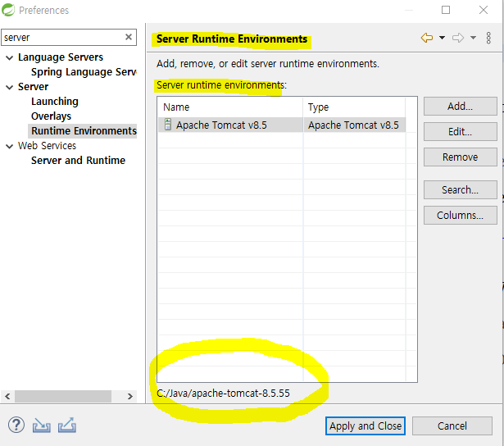Open the Spring Language Servers page
The image size is (504, 446).
[84, 72]
